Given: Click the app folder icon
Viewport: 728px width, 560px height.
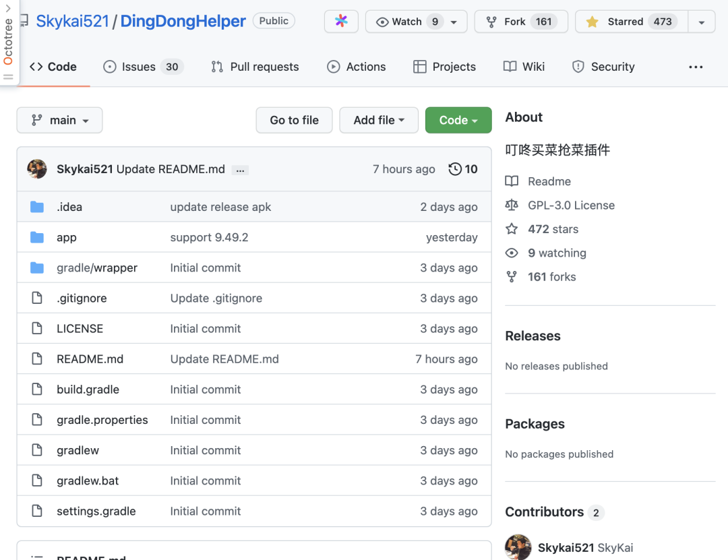Looking at the screenshot, I should pos(37,237).
